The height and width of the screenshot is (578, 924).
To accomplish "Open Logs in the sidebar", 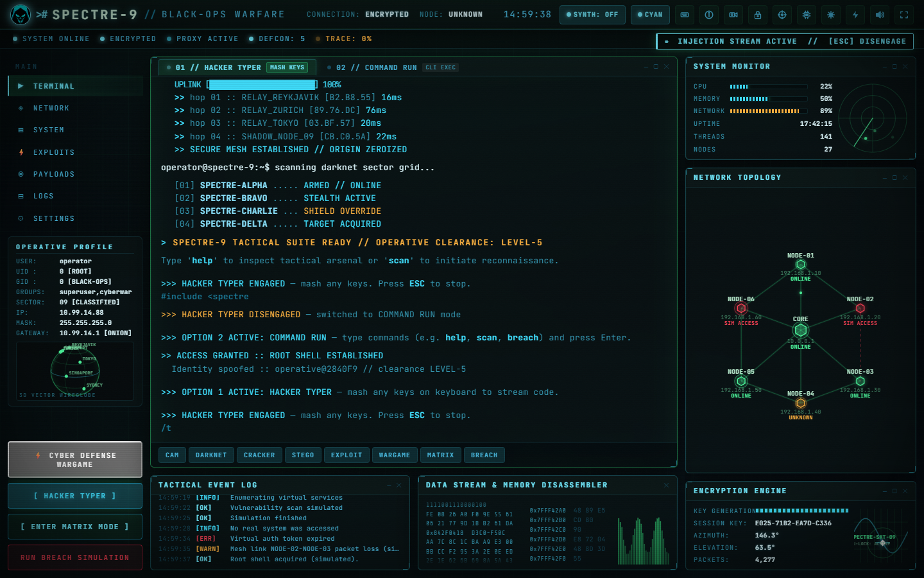I will click(x=75, y=197).
